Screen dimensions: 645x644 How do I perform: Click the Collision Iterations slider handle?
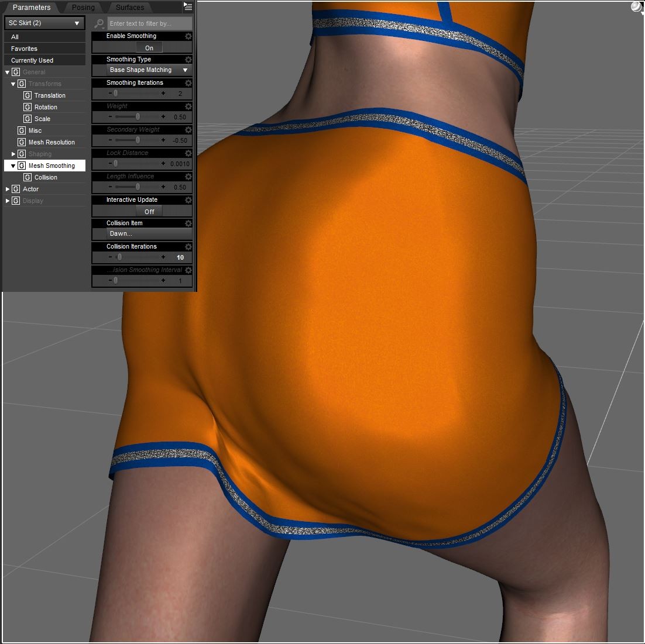point(119,257)
